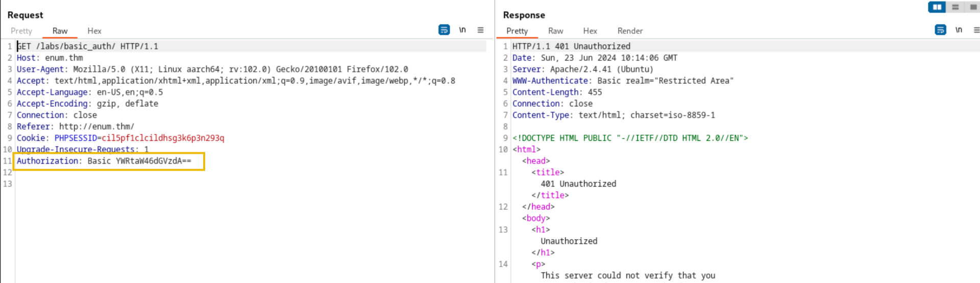Click 'This server could not verify that you'

click(628, 275)
